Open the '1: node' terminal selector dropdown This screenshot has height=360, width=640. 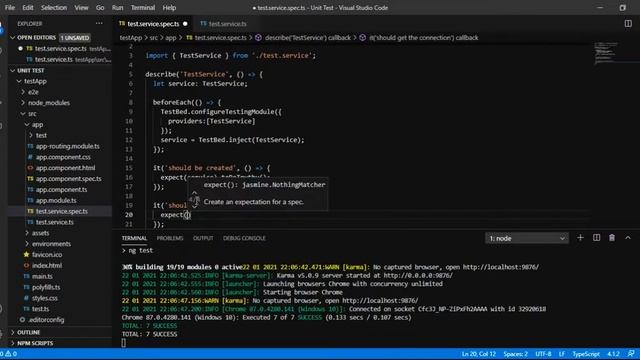tap(527, 238)
